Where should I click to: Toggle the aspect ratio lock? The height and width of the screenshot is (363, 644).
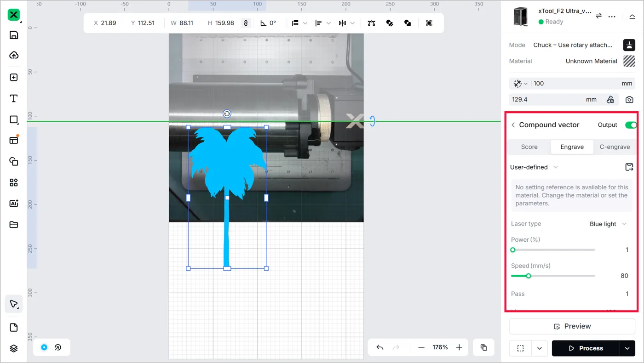click(x=246, y=23)
